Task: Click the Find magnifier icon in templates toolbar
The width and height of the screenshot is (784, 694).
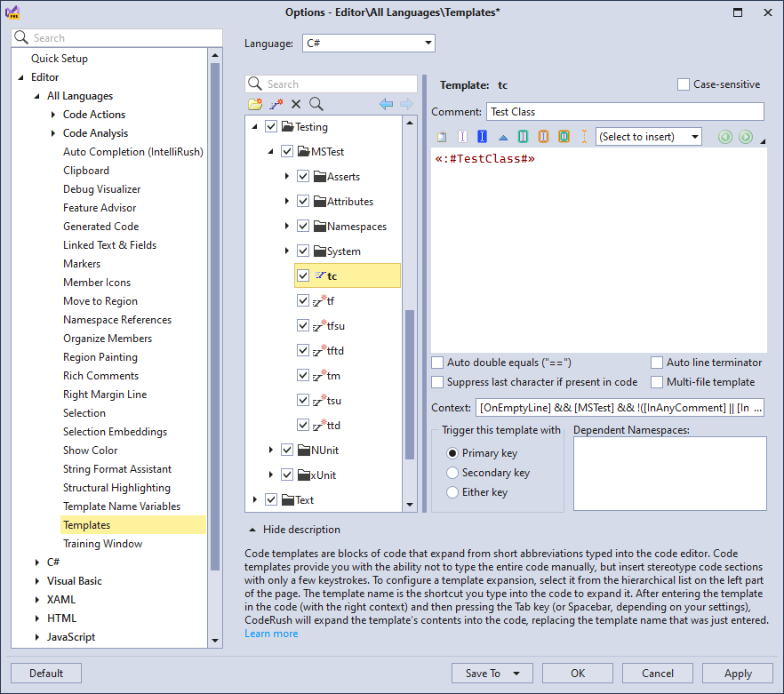Action: tap(316, 104)
